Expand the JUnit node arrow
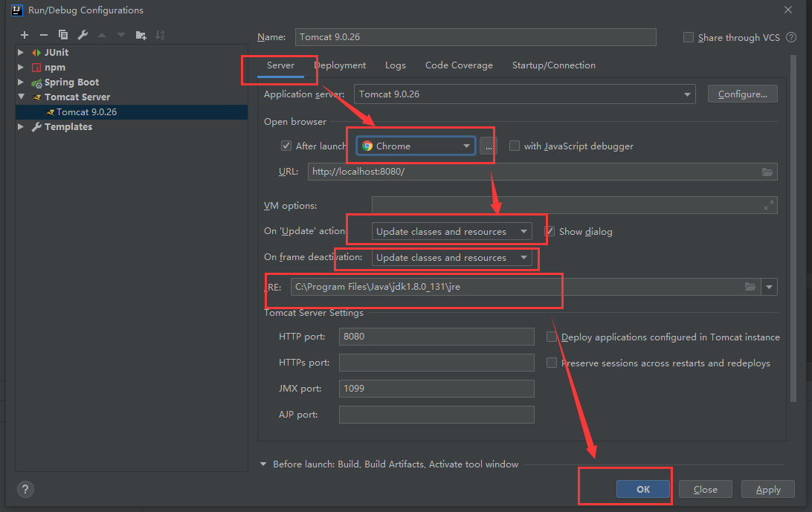The image size is (812, 512). pos(21,52)
